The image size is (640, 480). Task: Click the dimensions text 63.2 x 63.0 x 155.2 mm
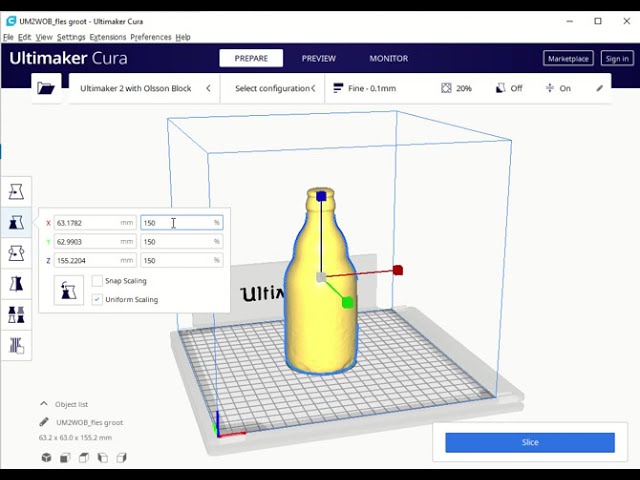[75, 438]
